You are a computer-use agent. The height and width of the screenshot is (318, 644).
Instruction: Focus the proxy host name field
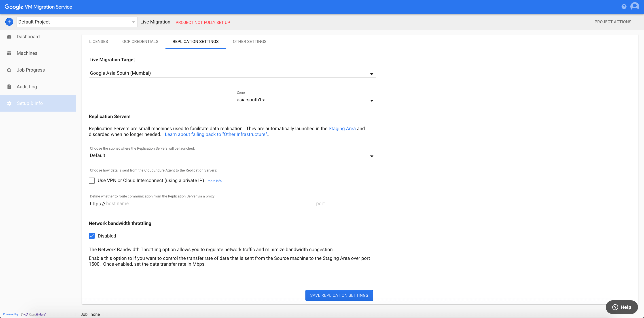pyautogui.click(x=210, y=204)
